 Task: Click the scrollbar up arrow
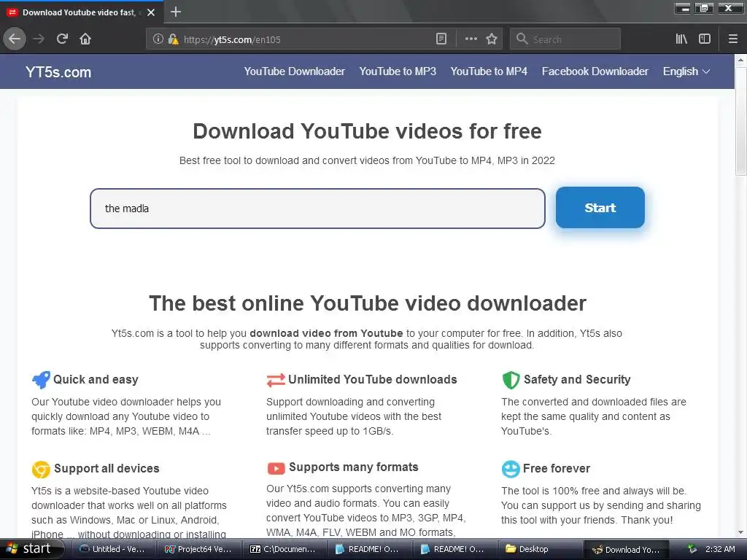pyautogui.click(x=741, y=61)
